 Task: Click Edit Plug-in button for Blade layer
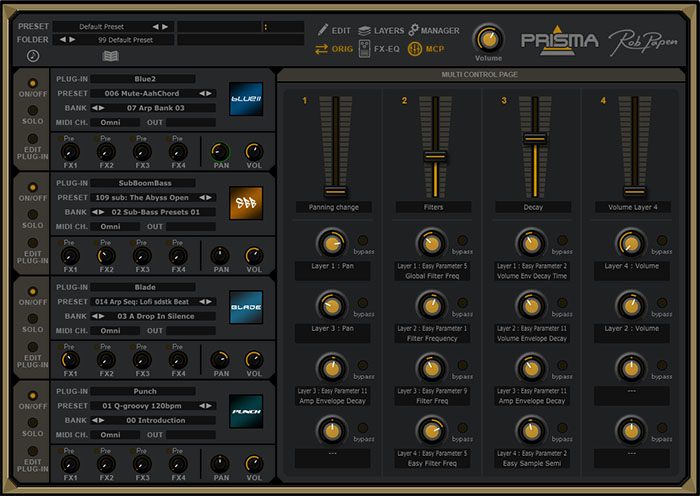[x=33, y=347]
